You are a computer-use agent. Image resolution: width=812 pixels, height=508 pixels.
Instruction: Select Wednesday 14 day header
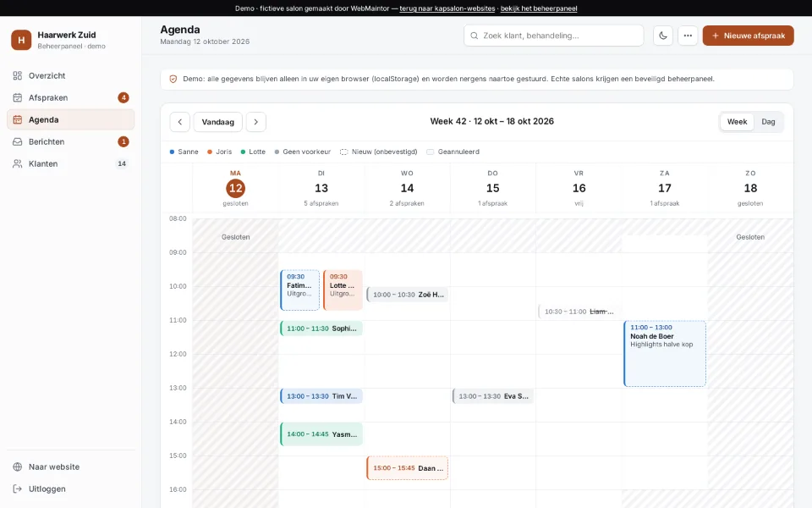[407, 188]
